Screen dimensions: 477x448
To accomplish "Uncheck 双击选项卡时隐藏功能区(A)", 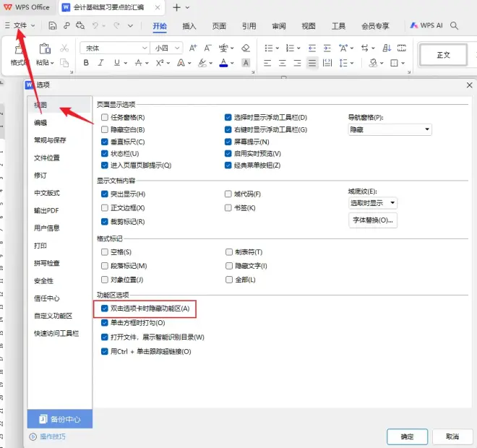I will coord(105,309).
